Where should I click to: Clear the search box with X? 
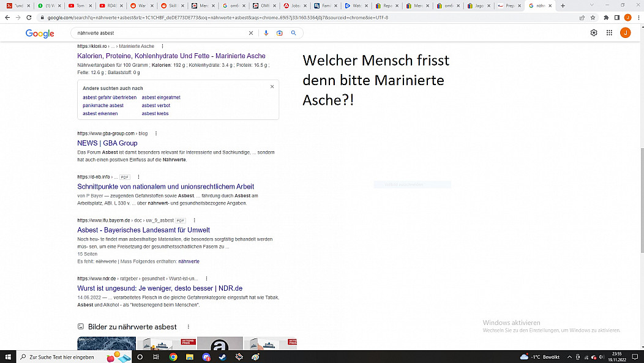point(250,33)
